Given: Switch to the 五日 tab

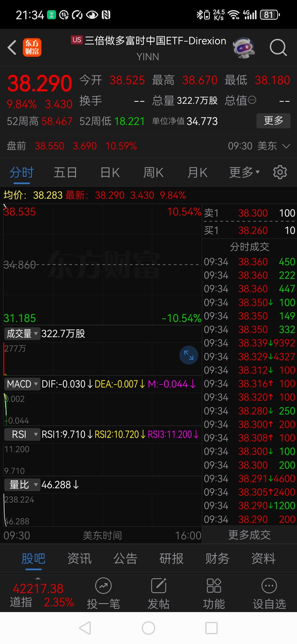Looking at the screenshot, I should pos(65,173).
